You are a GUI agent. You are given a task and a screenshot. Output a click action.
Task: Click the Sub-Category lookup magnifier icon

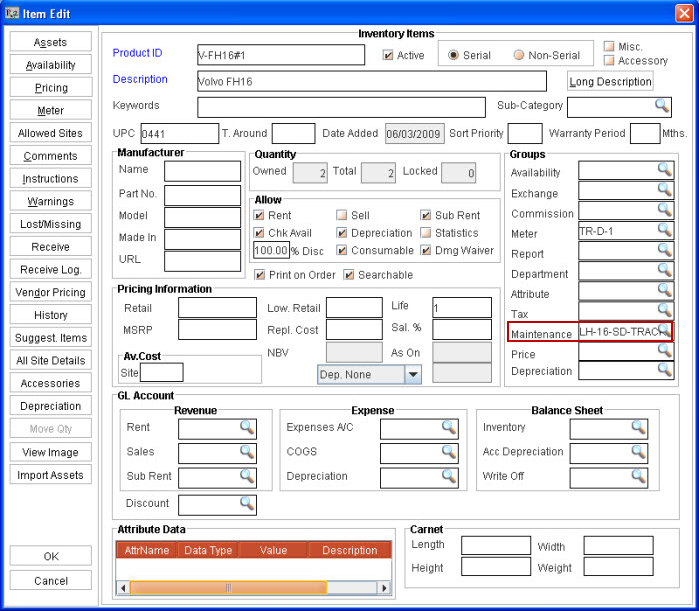662,105
